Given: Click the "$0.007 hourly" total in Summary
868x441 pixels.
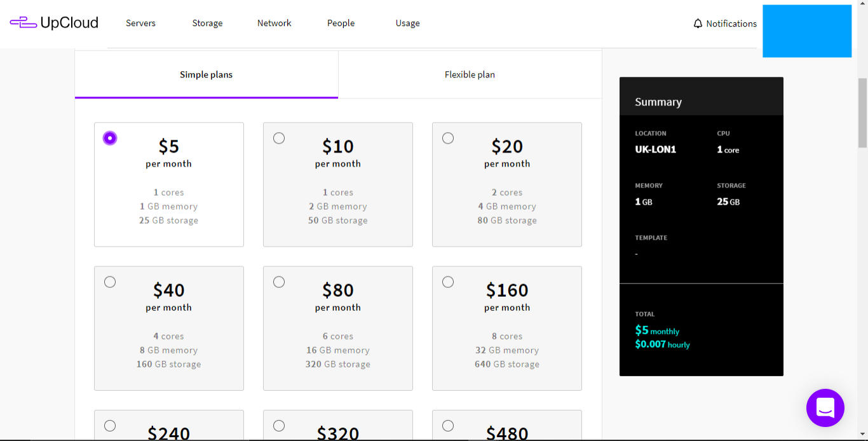Looking at the screenshot, I should [x=662, y=344].
